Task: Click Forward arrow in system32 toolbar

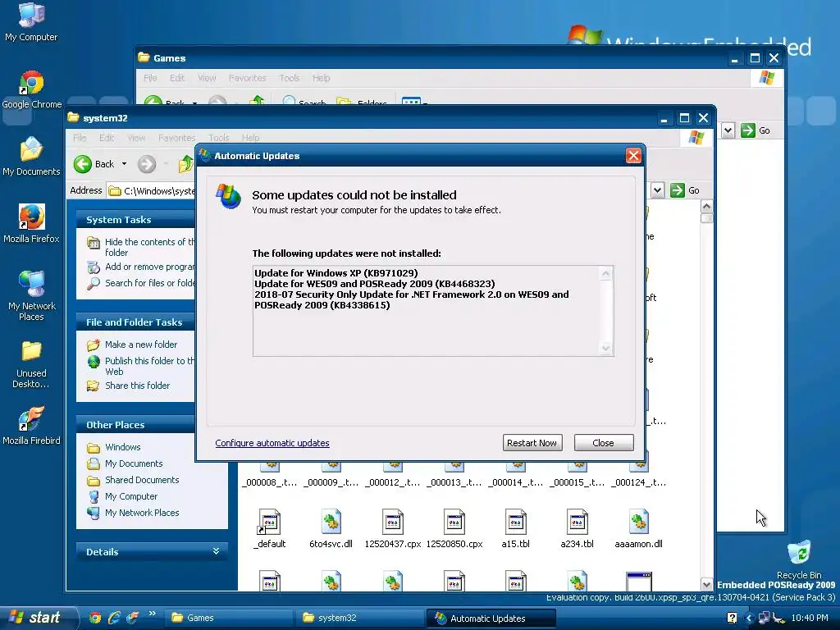Action: click(147, 164)
